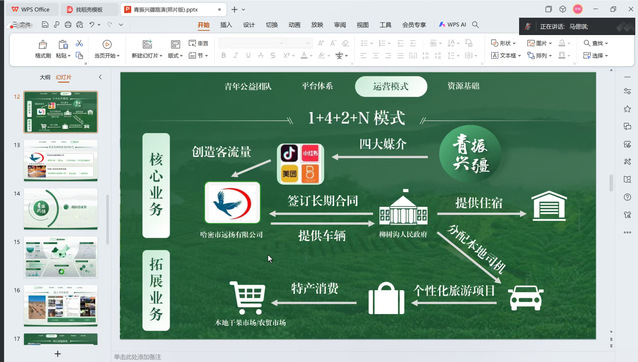This screenshot has height=362, width=638.
Task: Toggle Align Left paragraph button
Action: click(x=364, y=55)
